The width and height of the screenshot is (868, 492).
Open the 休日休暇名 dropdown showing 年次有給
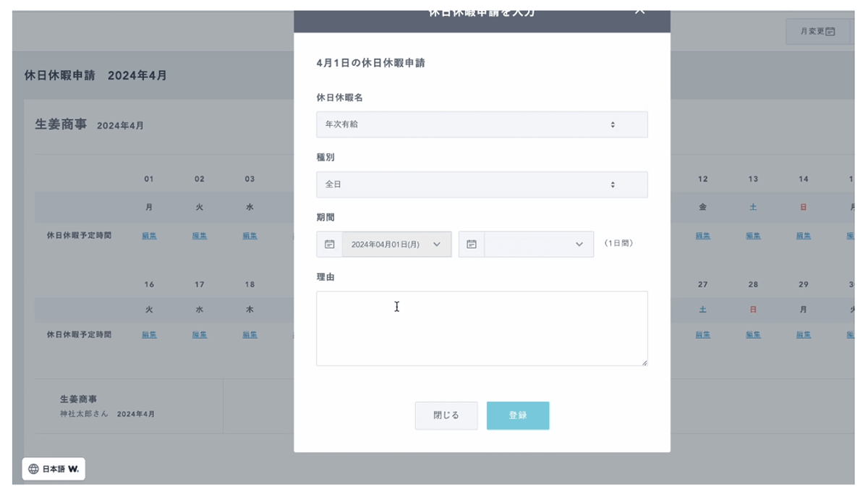click(x=482, y=124)
